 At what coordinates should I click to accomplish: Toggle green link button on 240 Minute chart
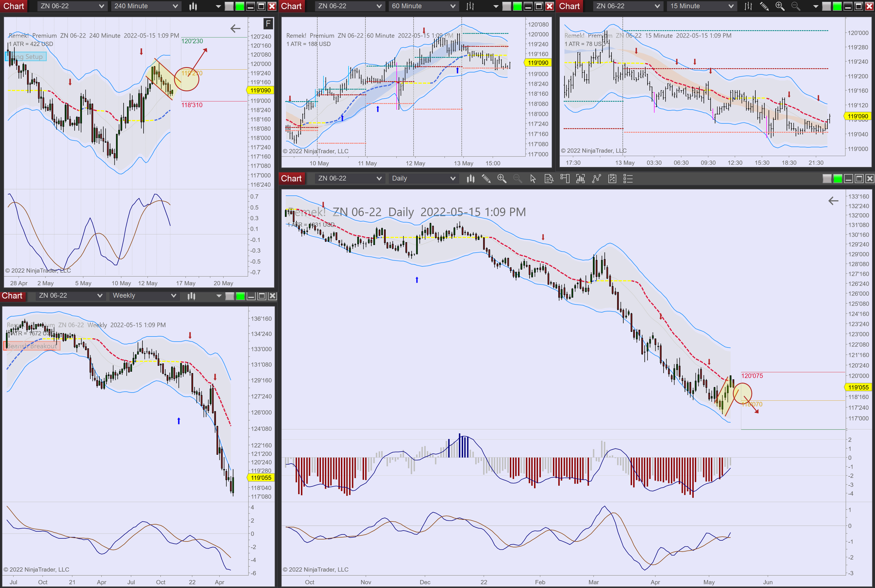pos(240,6)
